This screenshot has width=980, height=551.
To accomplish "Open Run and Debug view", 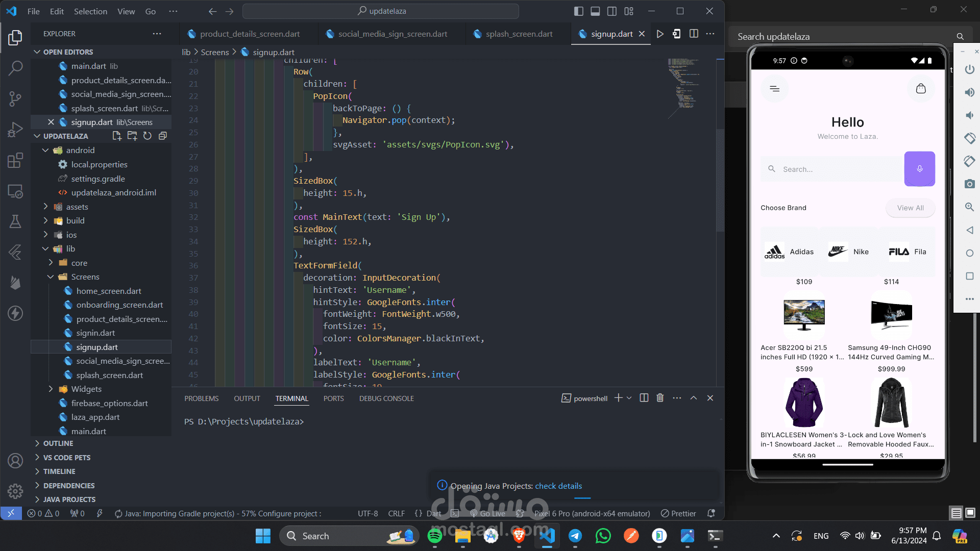I will coord(15,130).
